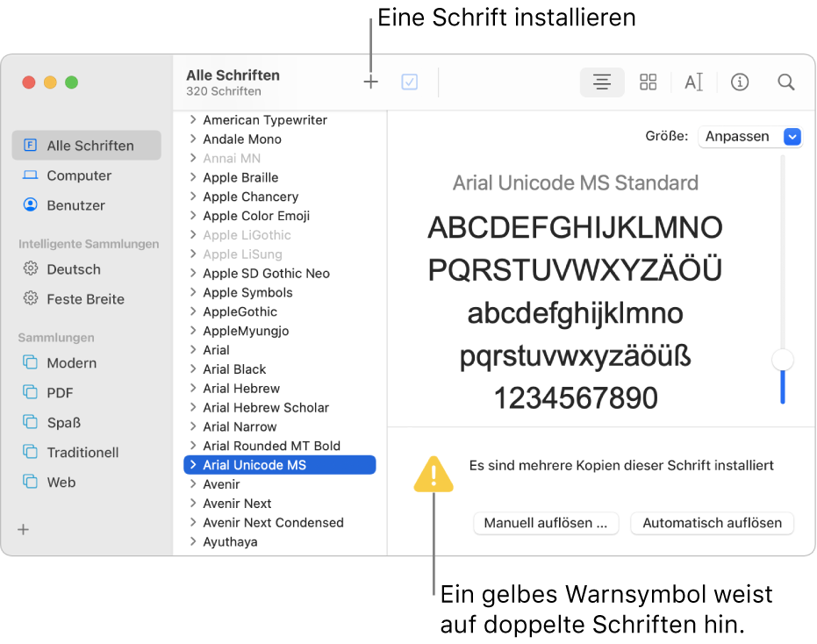Switch to list view in the toolbar
The image size is (817, 644).
[x=602, y=82]
